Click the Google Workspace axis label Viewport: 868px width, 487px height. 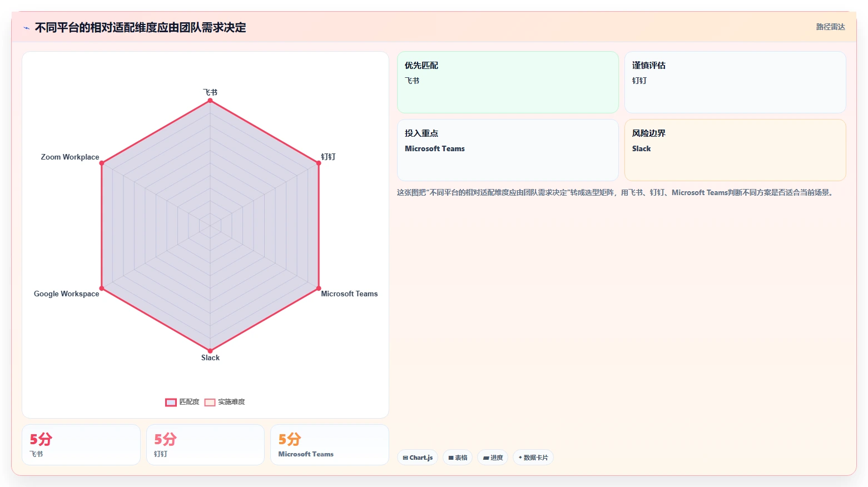coord(66,294)
